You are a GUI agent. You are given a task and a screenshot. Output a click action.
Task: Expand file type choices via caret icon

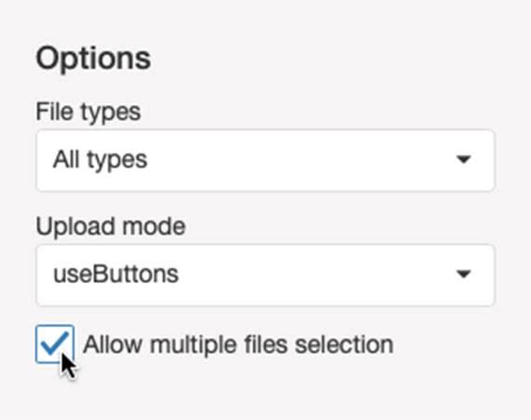coord(464,159)
